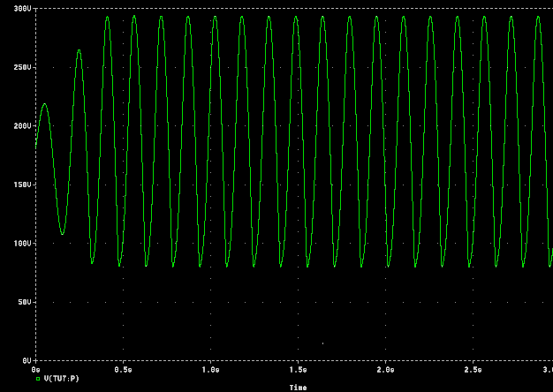
Task: Click the second waveform peak near 265V
Action: pyautogui.click(x=79, y=50)
